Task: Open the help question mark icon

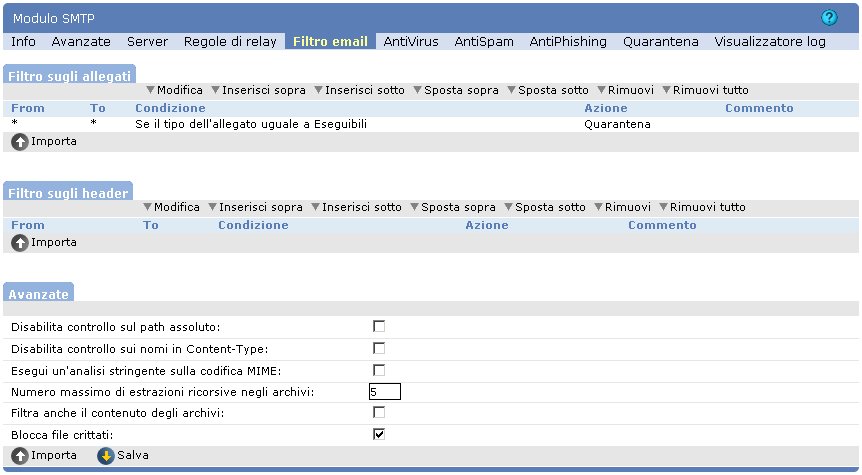Action: click(x=828, y=18)
